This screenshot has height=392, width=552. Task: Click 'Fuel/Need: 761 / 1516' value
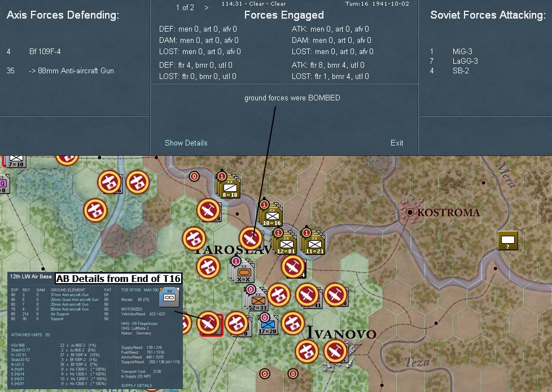click(143, 353)
